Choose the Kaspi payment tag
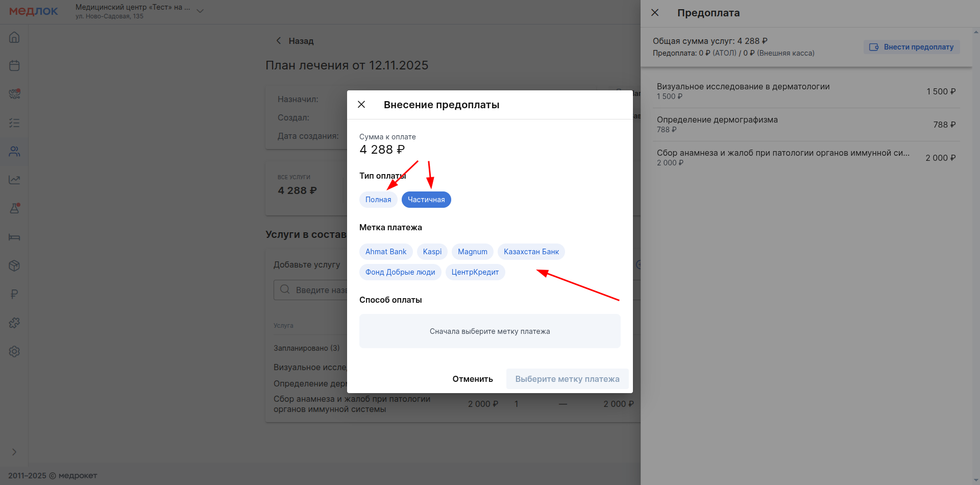The width and height of the screenshot is (980, 485). point(432,252)
